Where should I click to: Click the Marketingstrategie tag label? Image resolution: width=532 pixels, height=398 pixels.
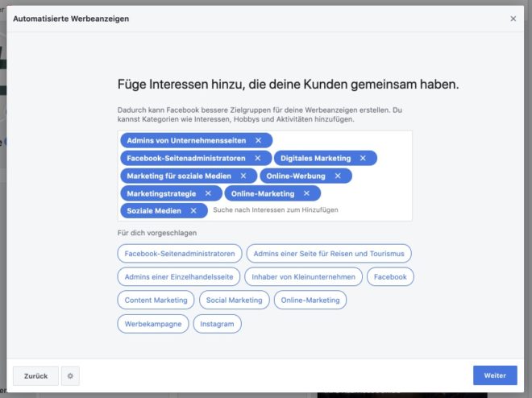pos(161,193)
